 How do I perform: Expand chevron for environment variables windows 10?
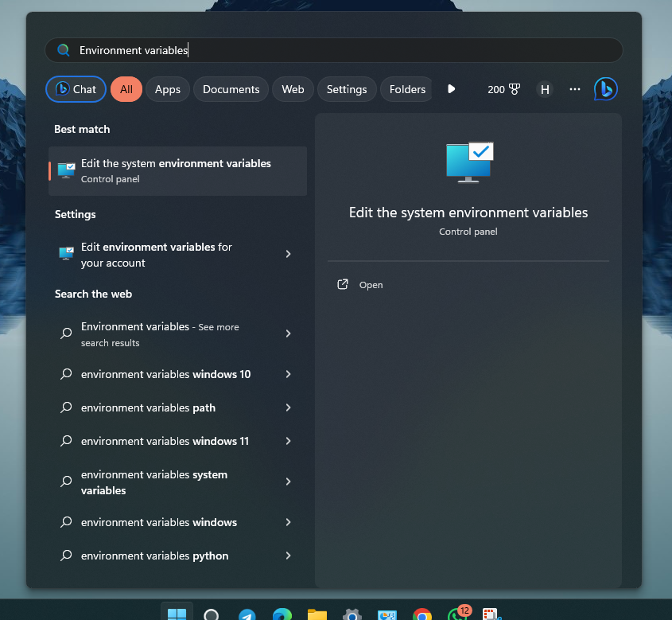pyautogui.click(x=288, y=374)
